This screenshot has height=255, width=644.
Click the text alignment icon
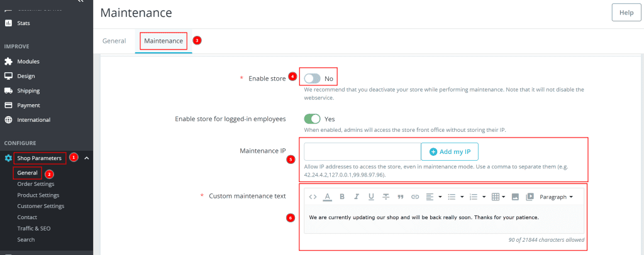click(x=430, y=197)
